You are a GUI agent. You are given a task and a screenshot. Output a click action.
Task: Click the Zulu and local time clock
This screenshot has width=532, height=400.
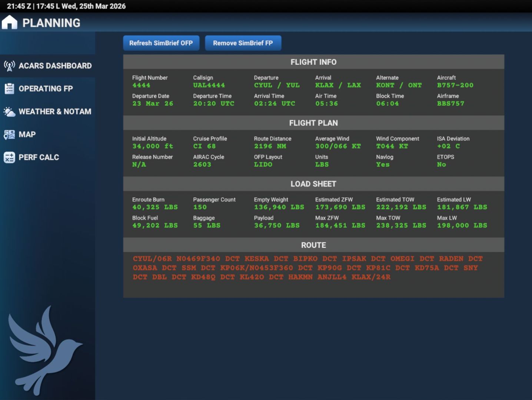click(66, 6)
